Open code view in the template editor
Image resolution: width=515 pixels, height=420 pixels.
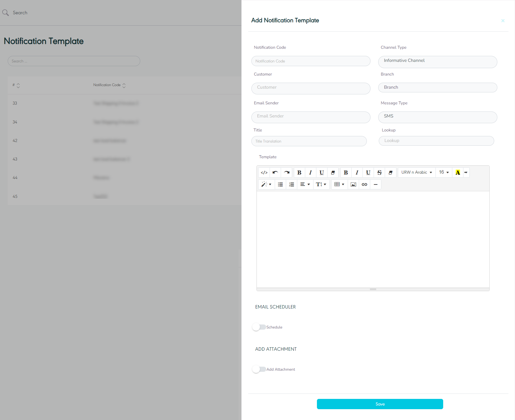[264, 173]
